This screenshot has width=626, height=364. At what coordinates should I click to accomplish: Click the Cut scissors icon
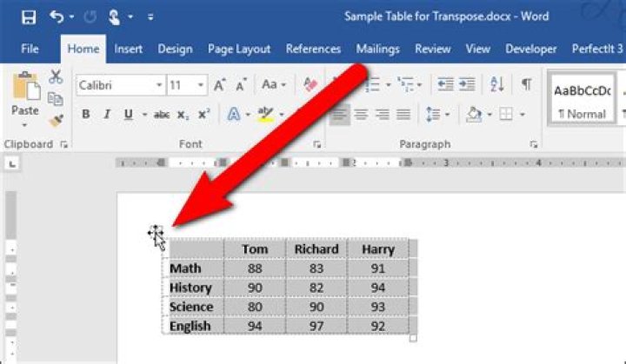(56, 77)
